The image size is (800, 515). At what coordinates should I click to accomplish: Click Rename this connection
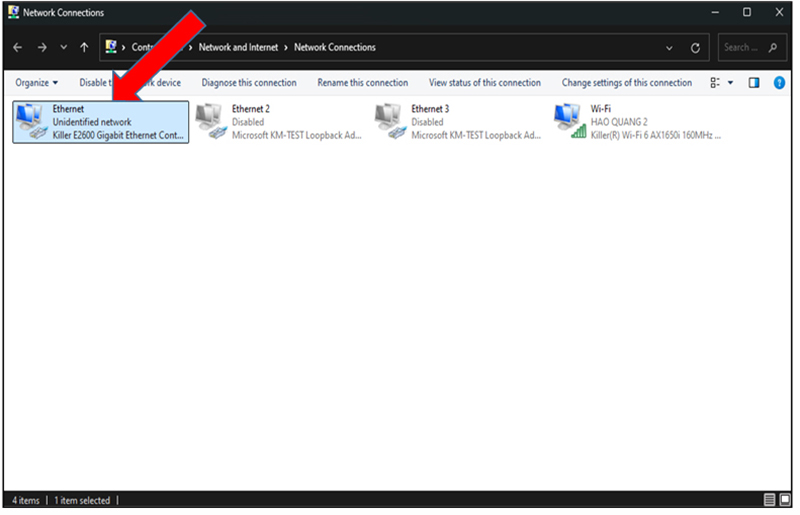pyautogui.click(x=363, y=83)
